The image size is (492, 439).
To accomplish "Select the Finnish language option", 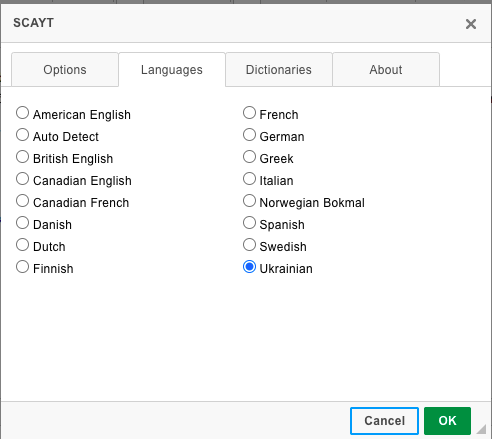I will point(22,267).
